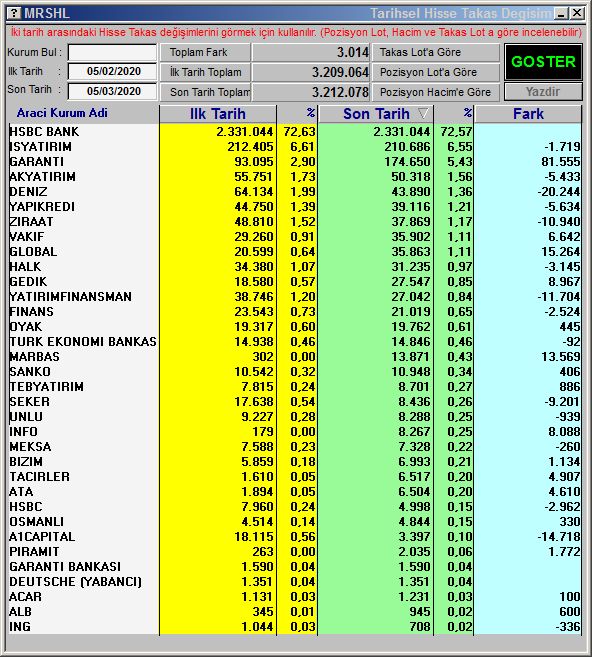
Task: Select Pozisyon Hacim'e Göre option
Action: [x=436, y=92]
